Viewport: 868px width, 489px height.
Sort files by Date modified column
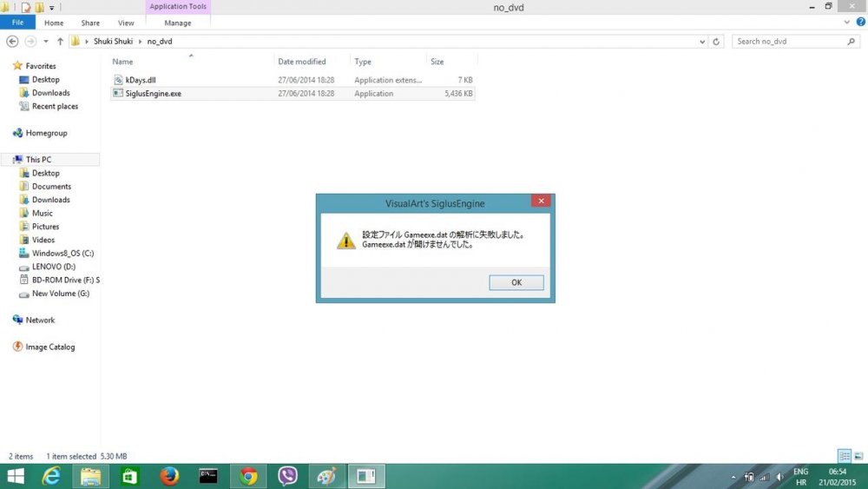[x=302, y=62]
